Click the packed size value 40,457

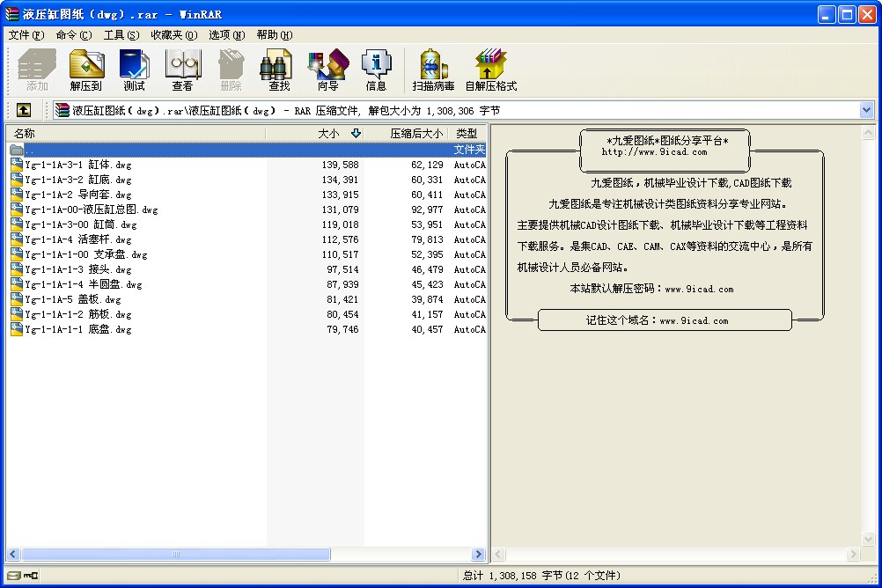[427, 329]
